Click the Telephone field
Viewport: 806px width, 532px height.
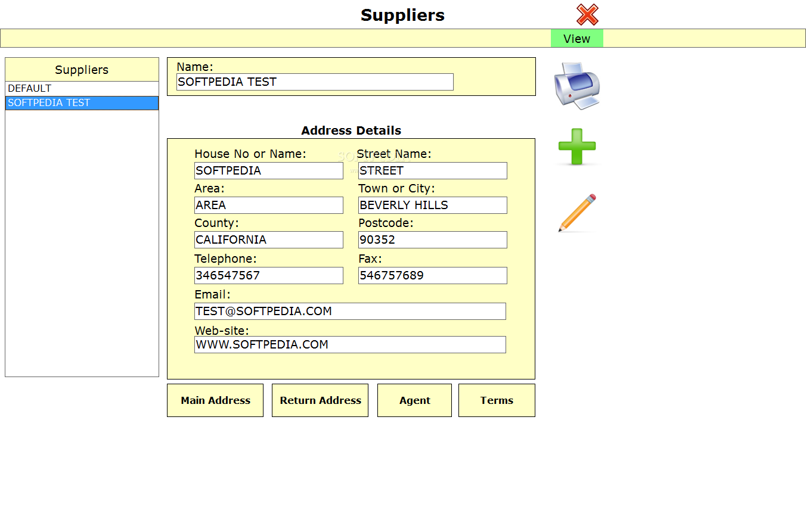269,275
